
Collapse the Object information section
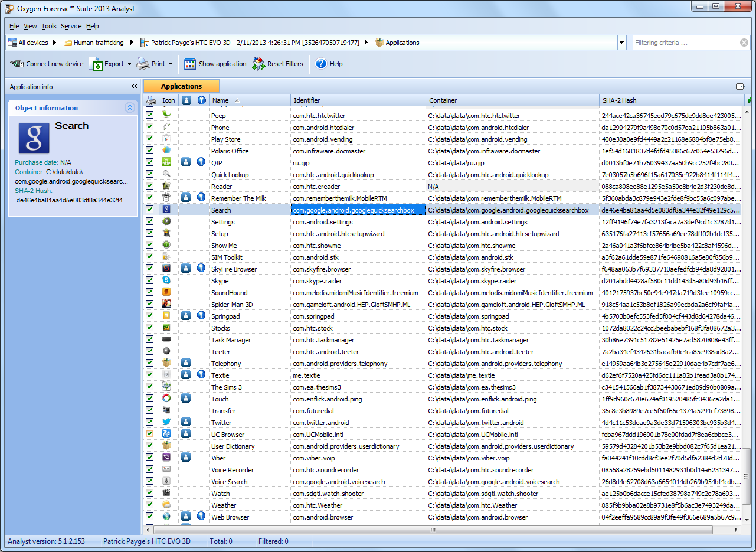[x=130, y=107]
